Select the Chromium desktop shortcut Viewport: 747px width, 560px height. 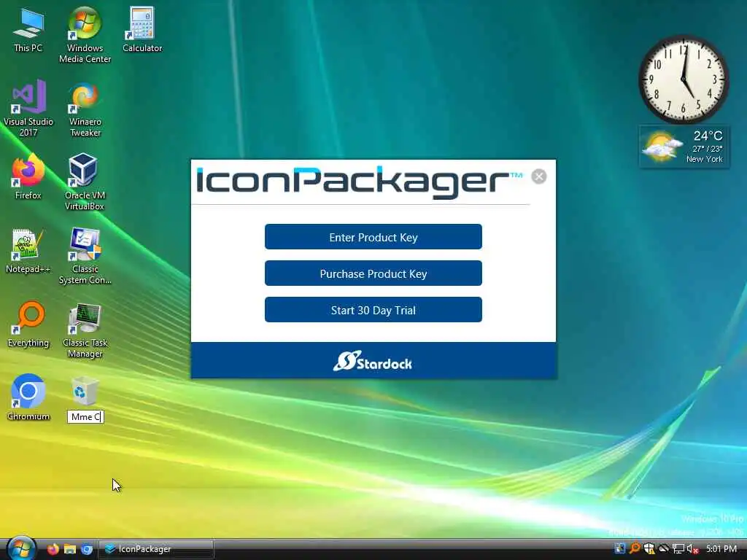[28, 397]
